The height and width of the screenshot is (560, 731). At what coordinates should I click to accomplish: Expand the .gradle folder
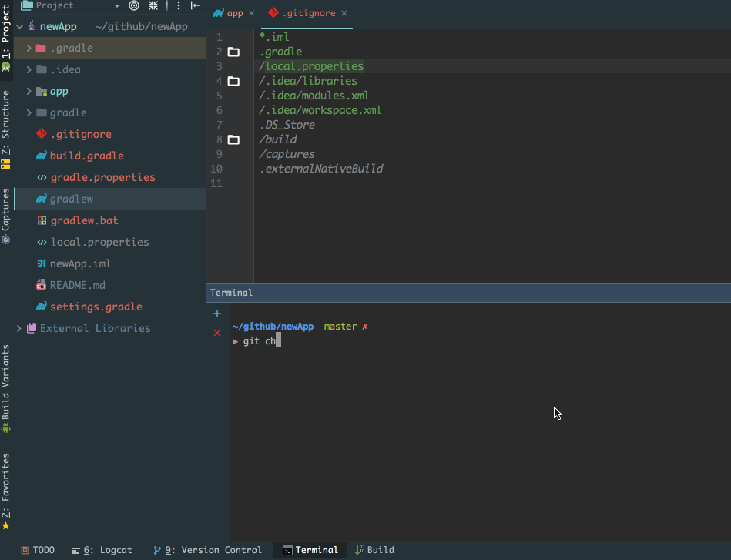coord(29,48)
